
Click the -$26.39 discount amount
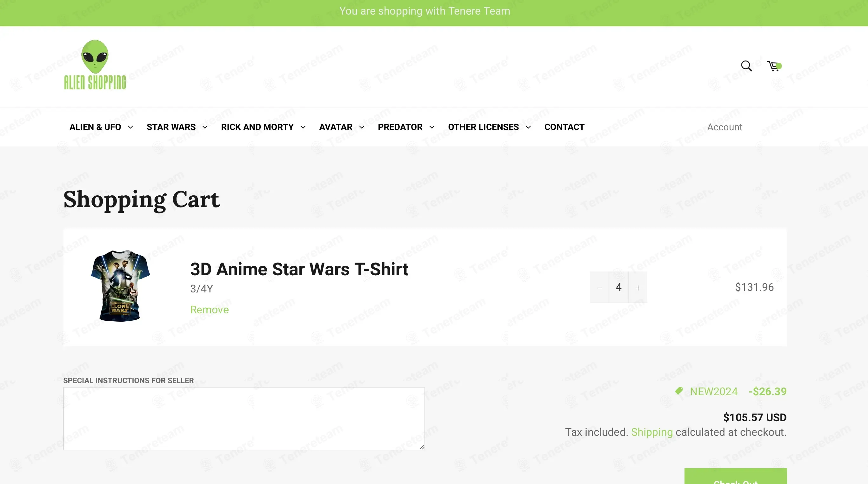[768, 391]
